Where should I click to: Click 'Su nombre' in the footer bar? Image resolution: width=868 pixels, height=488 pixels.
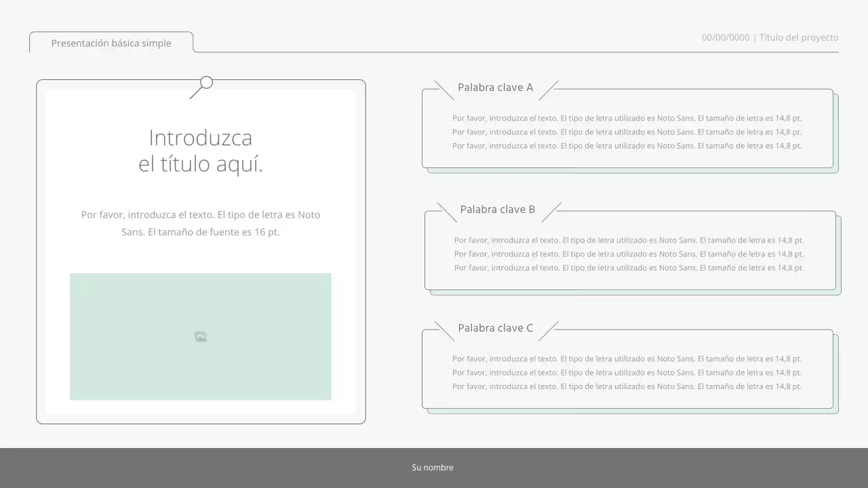(433, 468)
